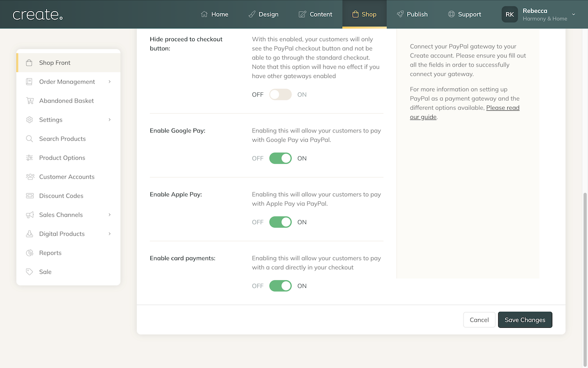This screenshot has height=368, width=588.
Task: Open Reports in sidebar
Action: point(68,253)
